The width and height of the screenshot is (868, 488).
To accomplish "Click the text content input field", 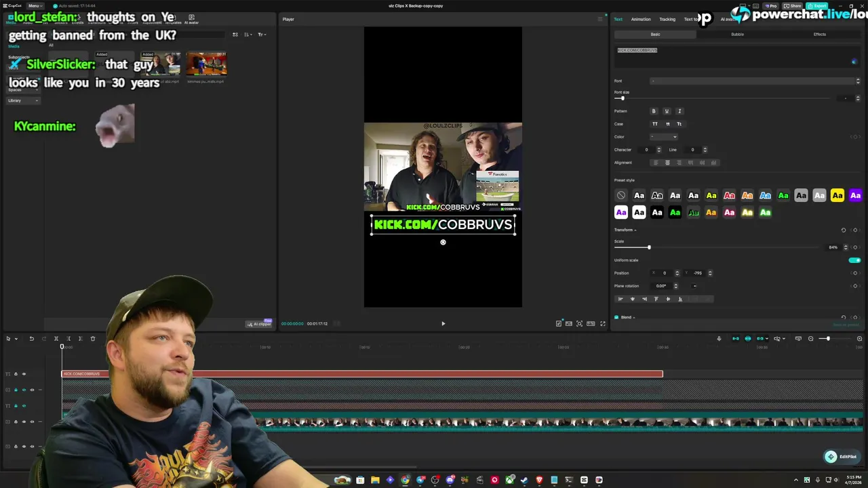I will click(x=736, y=57).
